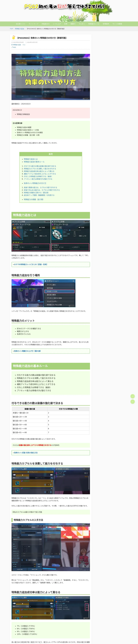The width and height of the screenshot is (138, 644).
Task: Open TOC entry 成功率アップ期間（報酬期間）を利用する
Action: pyautogui.click(x=39, y=195)
